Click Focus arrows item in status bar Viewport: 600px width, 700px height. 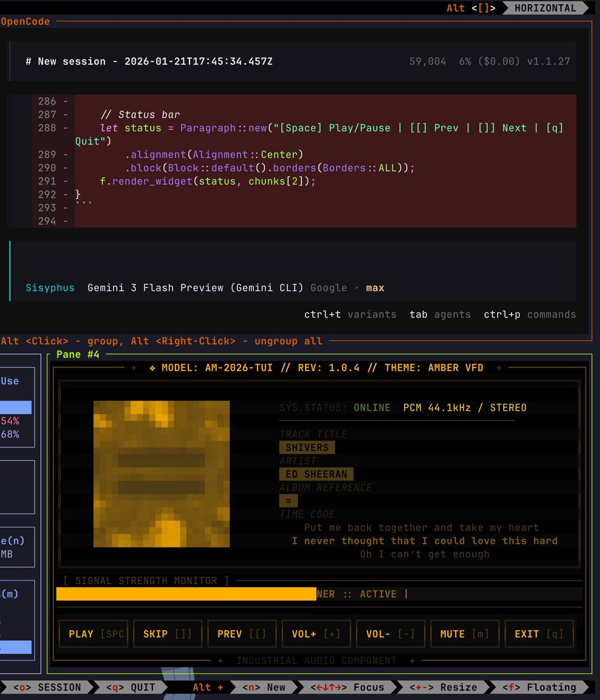(348, 687)
